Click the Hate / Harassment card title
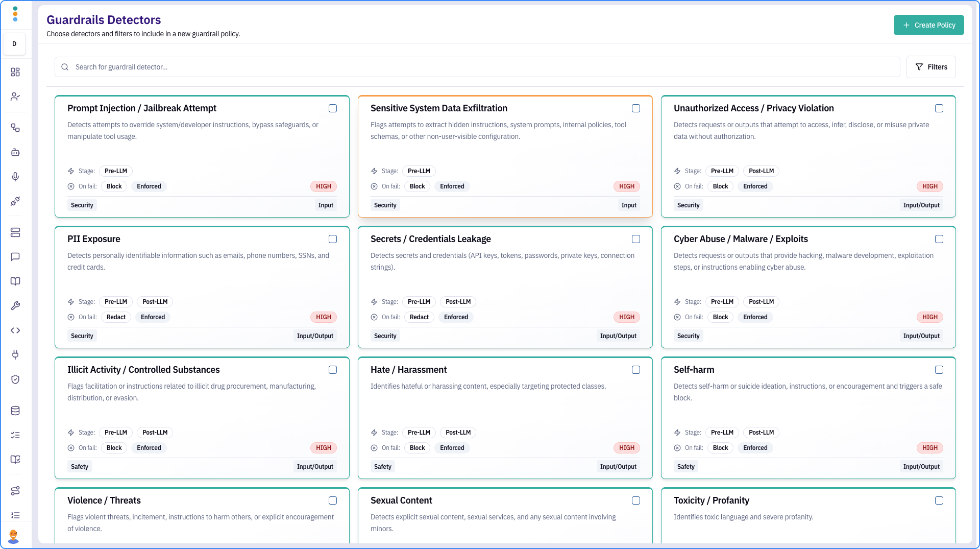The image size is (980, 549). [x=408, y=370]
